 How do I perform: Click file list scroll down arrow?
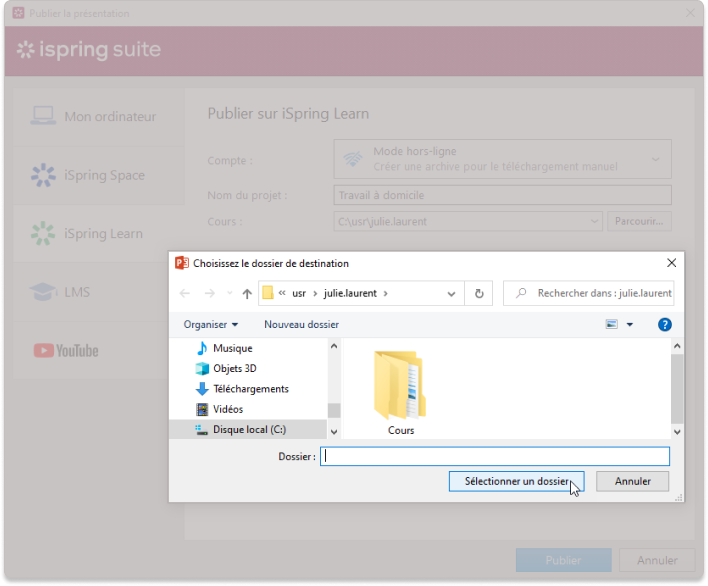pyautogui.click(x=677, y=432)
